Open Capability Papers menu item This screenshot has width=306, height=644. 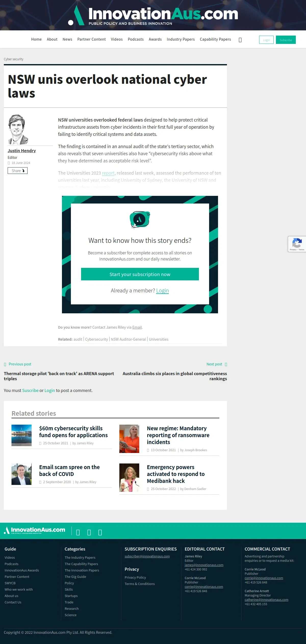tap(215, 39)
